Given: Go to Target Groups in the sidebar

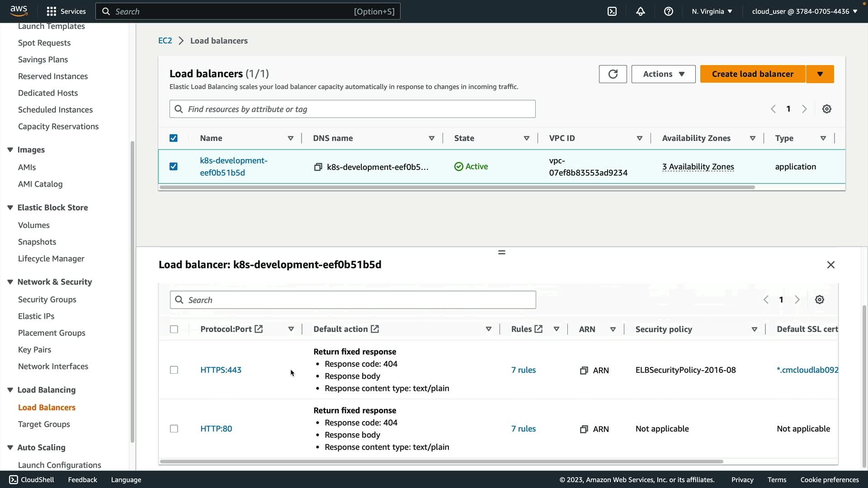Looking at the screenshot, I should click(x=44, y=424).
